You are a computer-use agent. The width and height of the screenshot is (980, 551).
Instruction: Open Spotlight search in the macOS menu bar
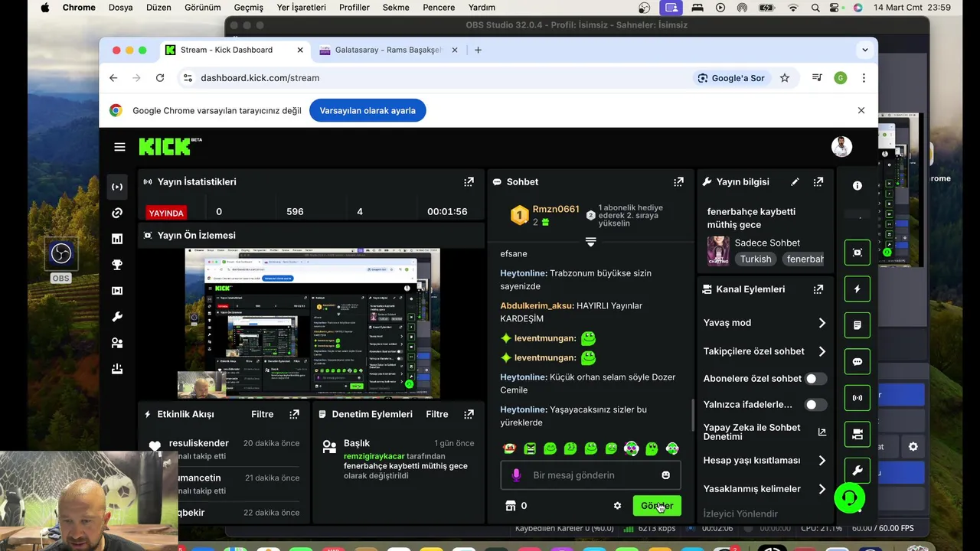(x=815, y=8)
